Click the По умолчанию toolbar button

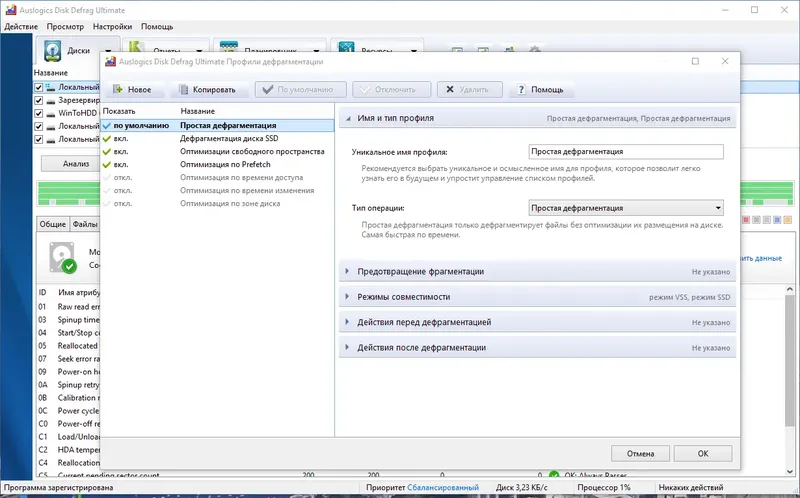pos(301,89)
